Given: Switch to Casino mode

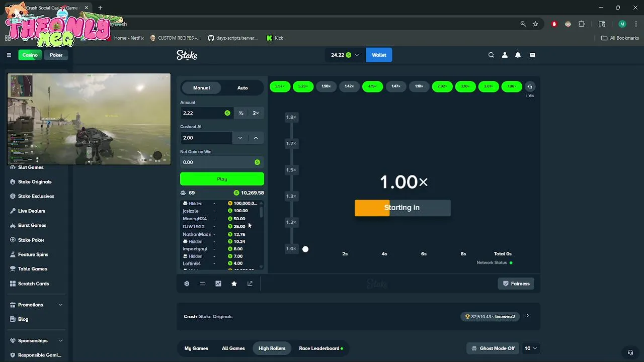Looking at the screenshot, I should [30, 55].
